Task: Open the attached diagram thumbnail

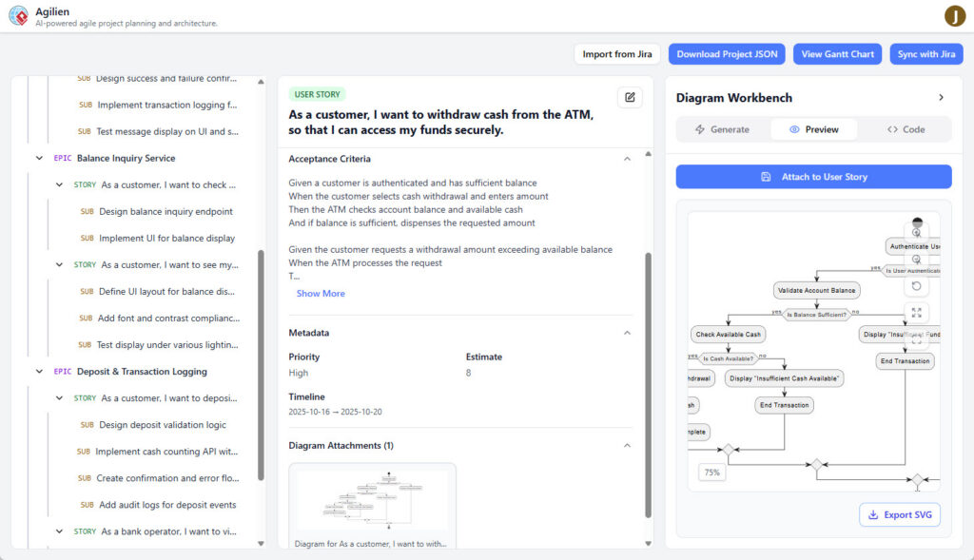Action: (372, 501)
